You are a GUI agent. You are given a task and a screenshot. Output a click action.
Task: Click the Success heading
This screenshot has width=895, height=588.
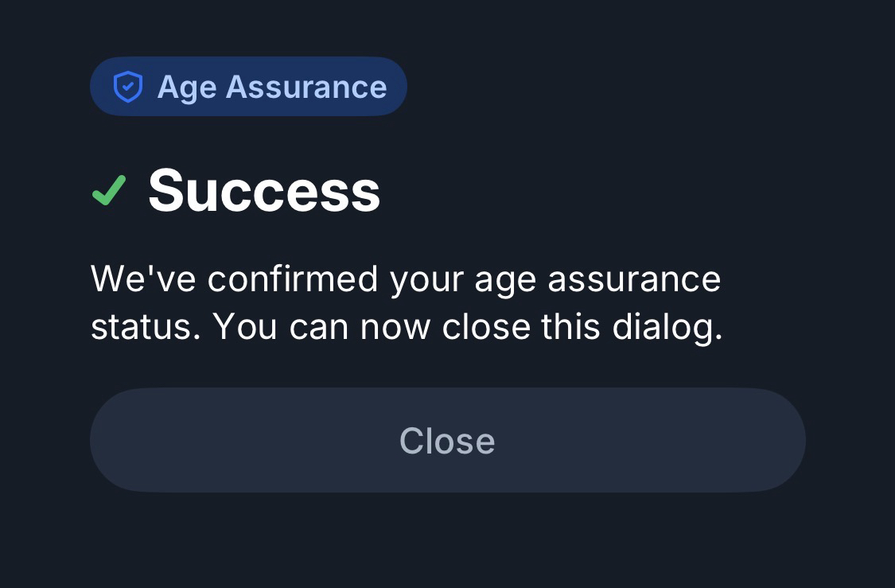tap(264, 191)
